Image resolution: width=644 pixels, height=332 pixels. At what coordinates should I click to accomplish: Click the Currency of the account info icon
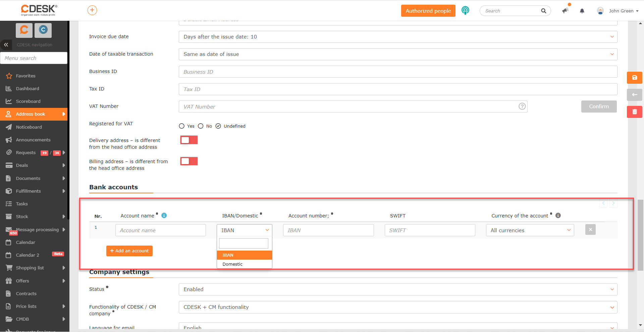[x=558, y=215]
